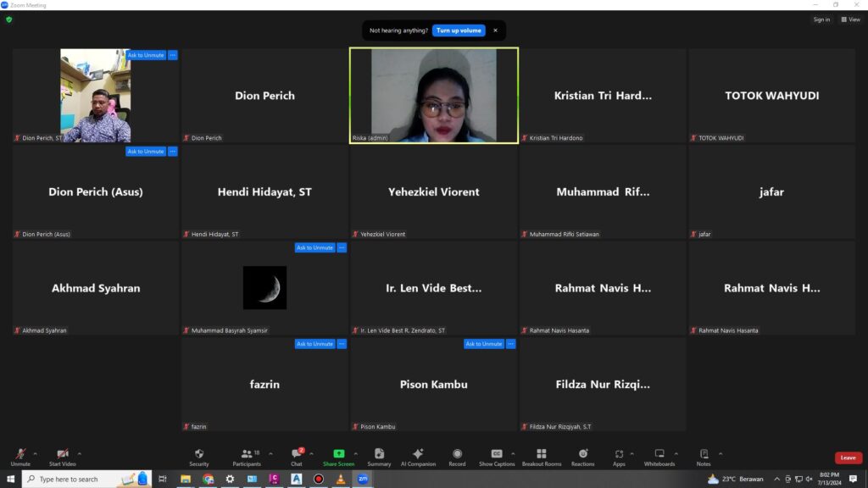Viewport: 868px width, 488px height.
Task: Click the red Leave button
Action: pos(848,457)
